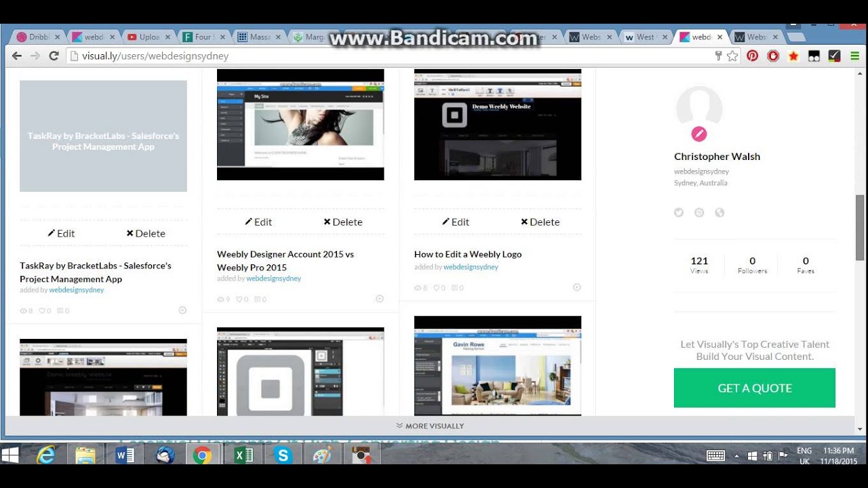Click the 0 Faves stat
Screen dimensions: 868x488
tap(806, 265)
